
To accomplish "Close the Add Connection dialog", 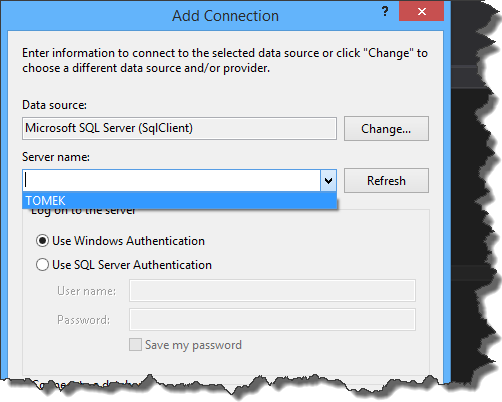I will coord(421,12).
